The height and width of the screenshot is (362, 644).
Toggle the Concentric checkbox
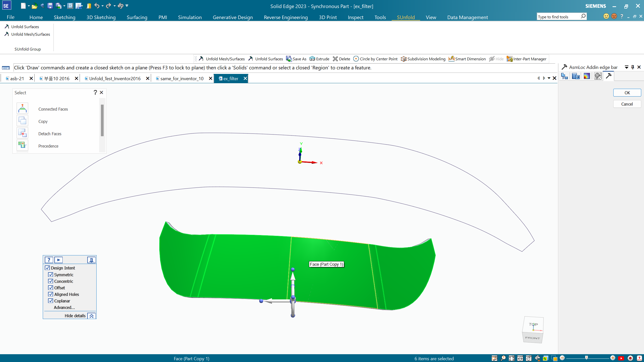pyautogui.click(x=51, y=281)
